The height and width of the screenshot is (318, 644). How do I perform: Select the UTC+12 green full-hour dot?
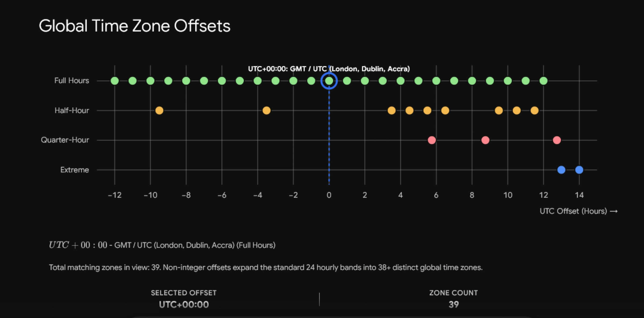coord(543,81)
